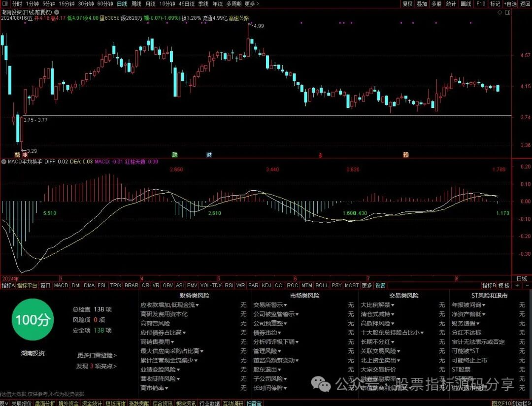Open the F10 company info
The height and width of the screenshot is (406, 532).
481,4
